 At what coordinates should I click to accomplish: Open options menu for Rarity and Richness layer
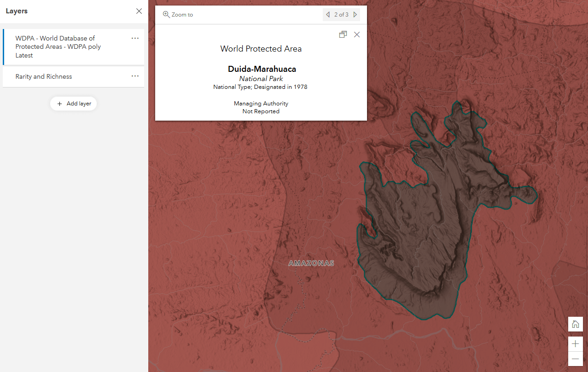[135, 76]
